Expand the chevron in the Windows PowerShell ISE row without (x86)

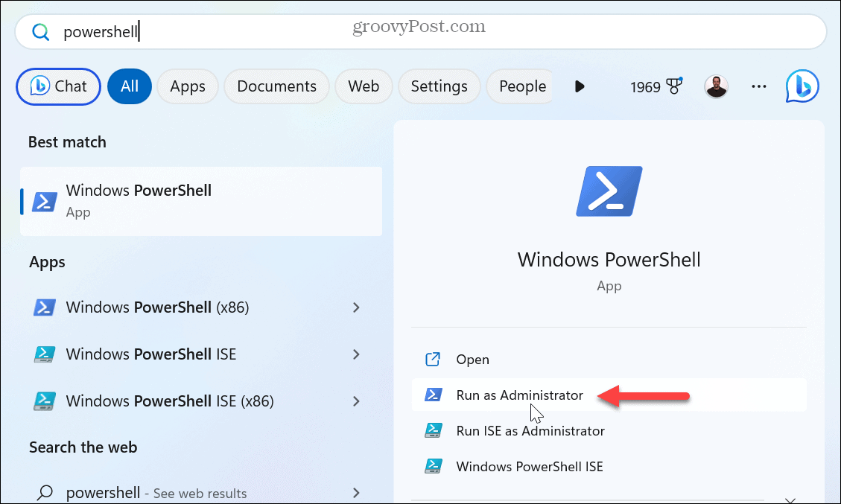pos(356,354)
